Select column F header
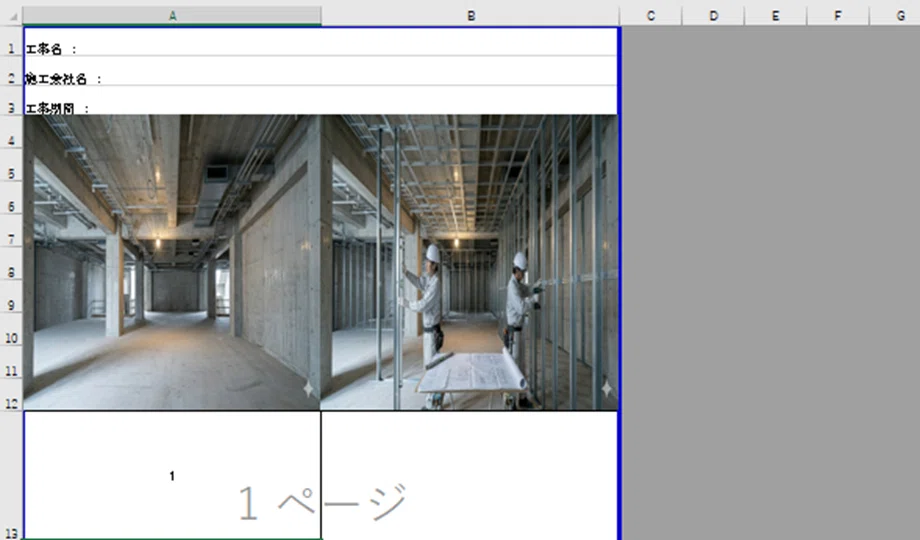Viewport: 920px width, 540px height. click(x=838, y=16)
